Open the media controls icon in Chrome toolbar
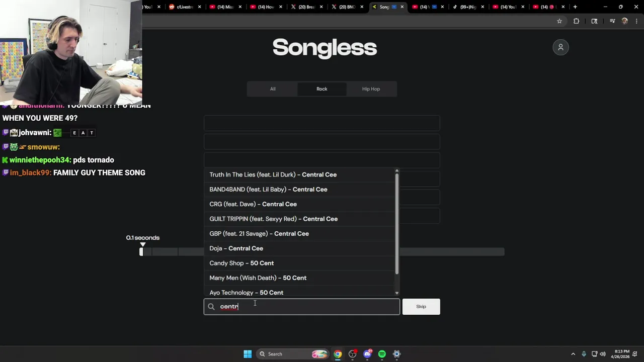 click(612, 21)
